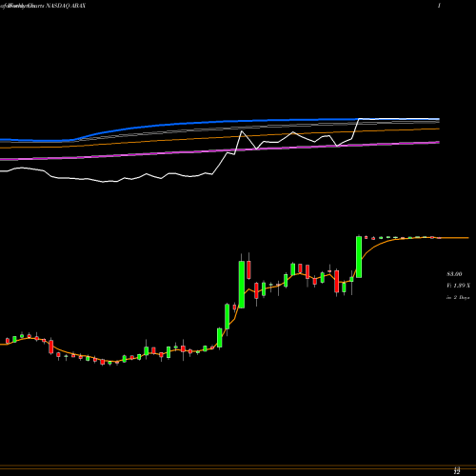Select the first large red candle after the first spike
Viewport: 476px width, 476px height.
(x=248, y=269)
